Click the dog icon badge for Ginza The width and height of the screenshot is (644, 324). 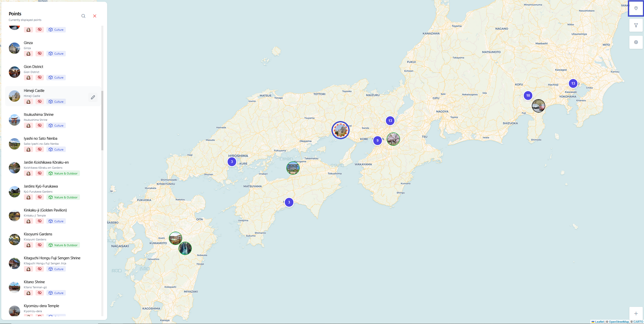pyautogui.click(x=28, y=54)
